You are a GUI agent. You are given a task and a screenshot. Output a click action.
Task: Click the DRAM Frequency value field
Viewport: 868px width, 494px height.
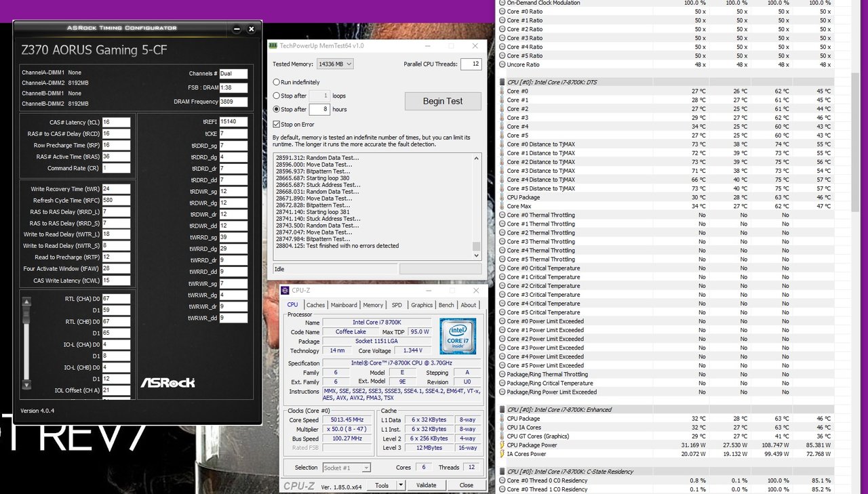233,102
